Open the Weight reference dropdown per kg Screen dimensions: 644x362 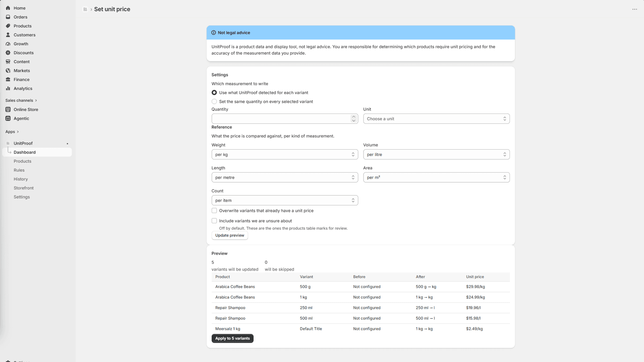pyautogui.click(x=285, y=154)
